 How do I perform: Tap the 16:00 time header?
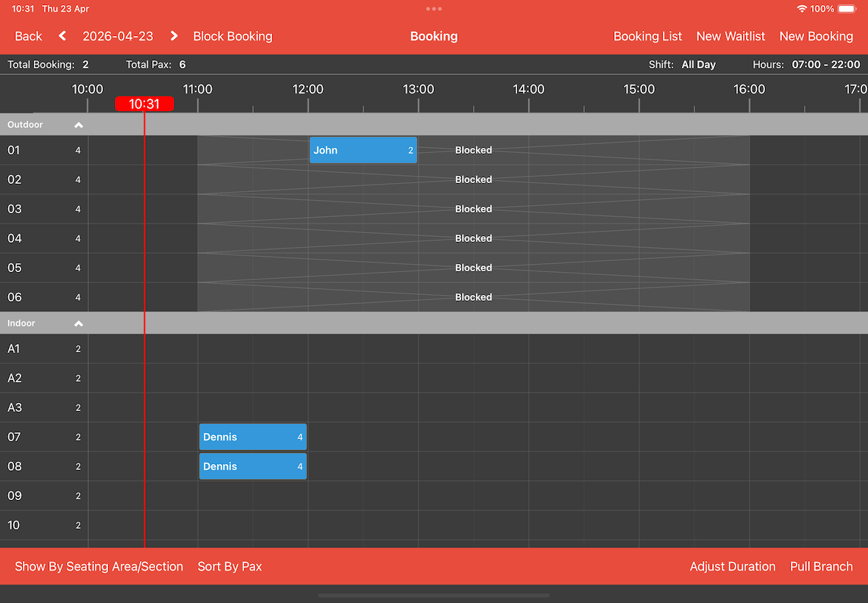749,89
